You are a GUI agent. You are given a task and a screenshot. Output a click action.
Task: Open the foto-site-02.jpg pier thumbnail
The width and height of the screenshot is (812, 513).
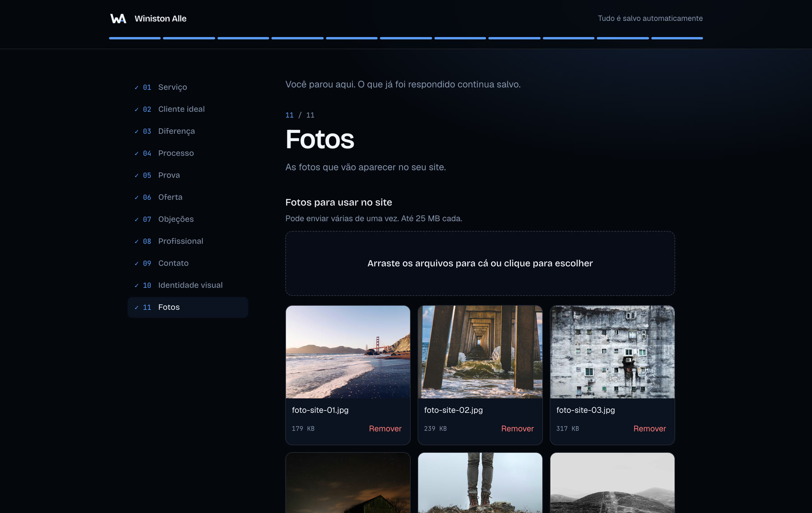[480, 352]
